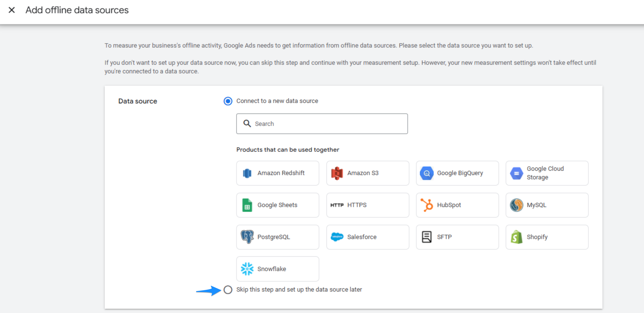Choose the Salesforce cloud icon
This screenshot has height=313, width=644.
337,237
